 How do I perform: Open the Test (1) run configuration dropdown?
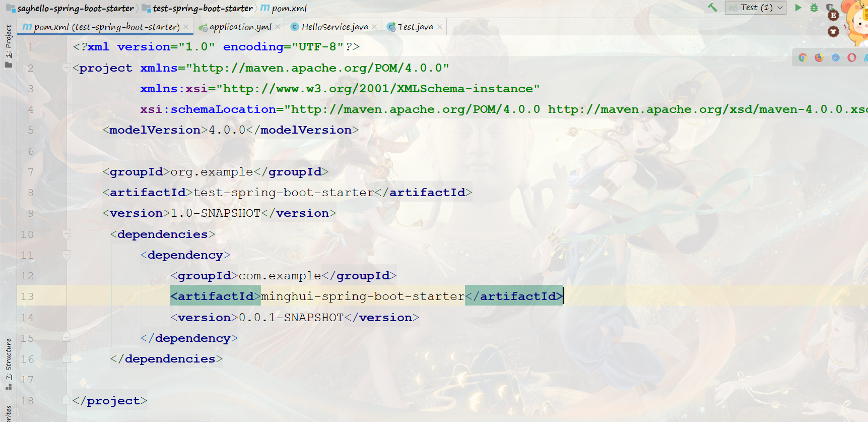[x=756, y=8]
